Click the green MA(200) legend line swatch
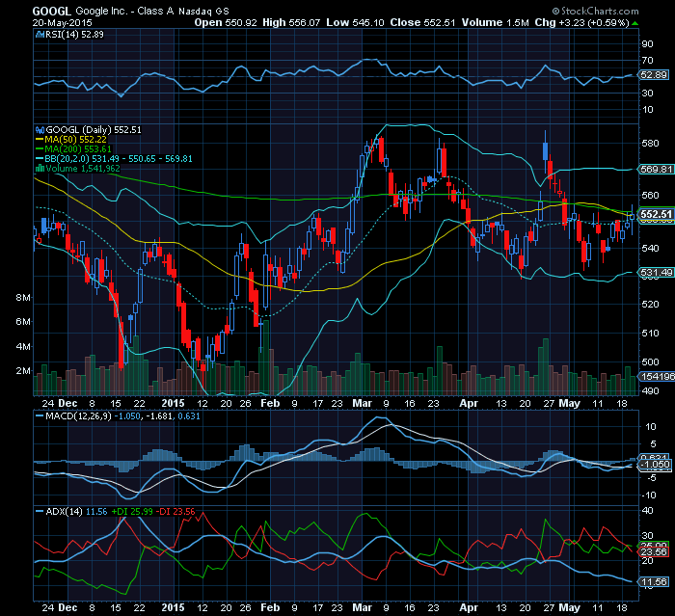Screen dimensions: 675x616 (x=40, y=149)
